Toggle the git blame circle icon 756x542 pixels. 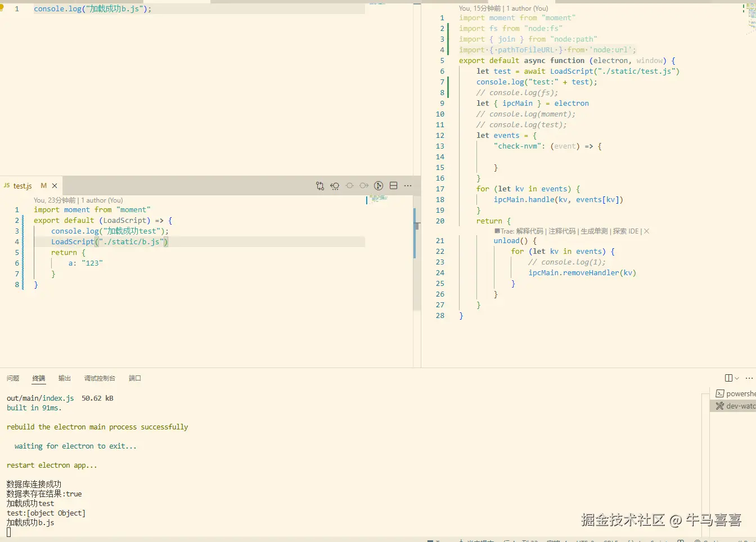pos(379,186)
